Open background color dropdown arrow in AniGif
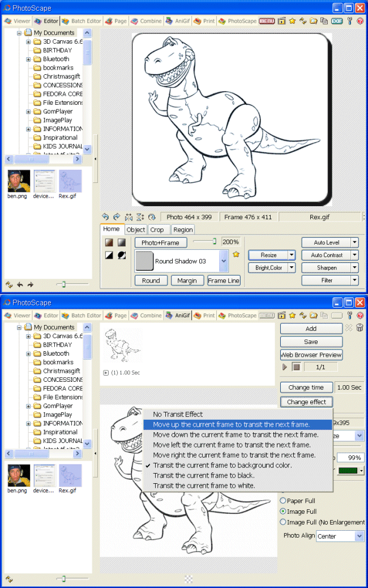This screenshot has height=588, width=368. coord(361,470)
